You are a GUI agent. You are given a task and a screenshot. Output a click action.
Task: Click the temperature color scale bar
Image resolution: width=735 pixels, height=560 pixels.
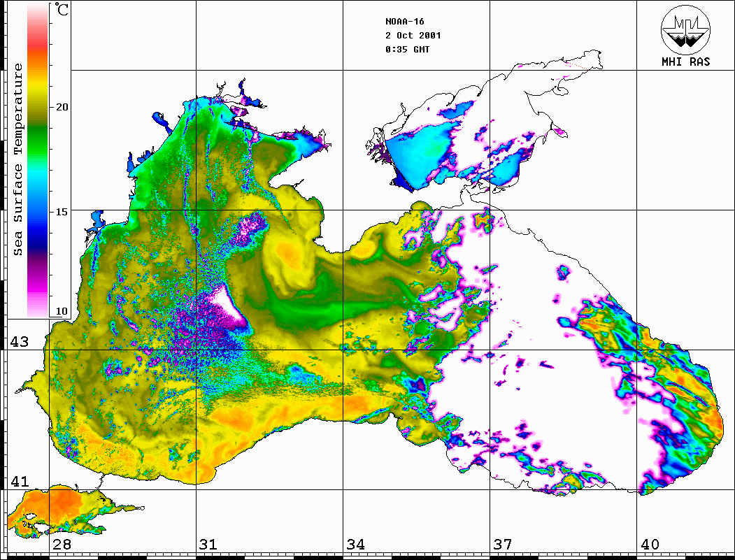[x=38, y=160]
